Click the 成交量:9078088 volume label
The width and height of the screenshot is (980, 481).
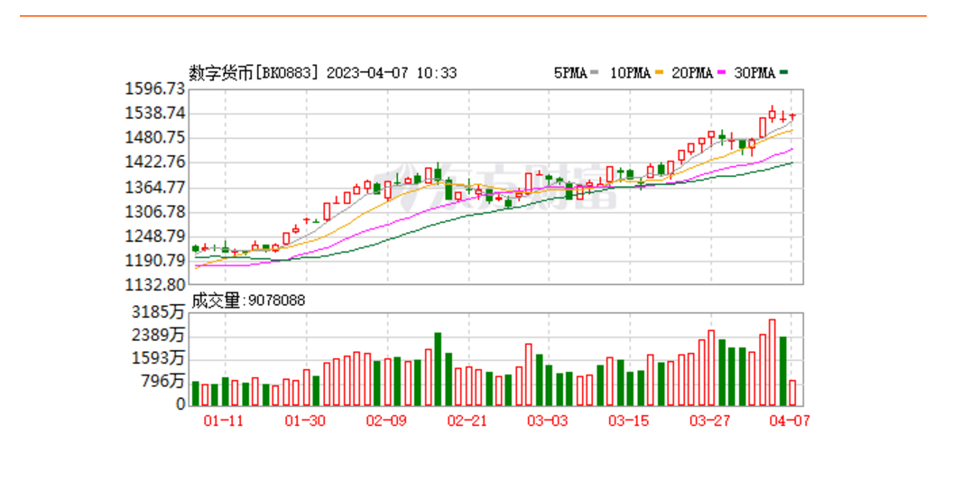[x=247, y=301]
